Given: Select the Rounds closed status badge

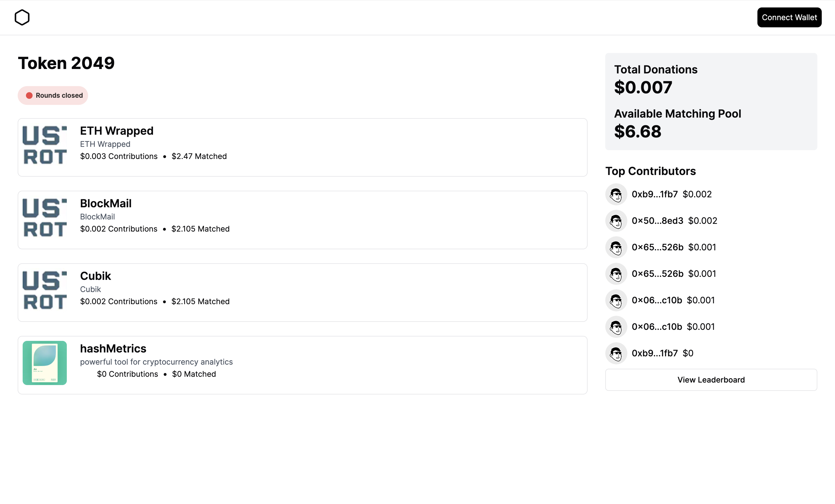Looking at the screenshot, I should click(x=53, y=96).
